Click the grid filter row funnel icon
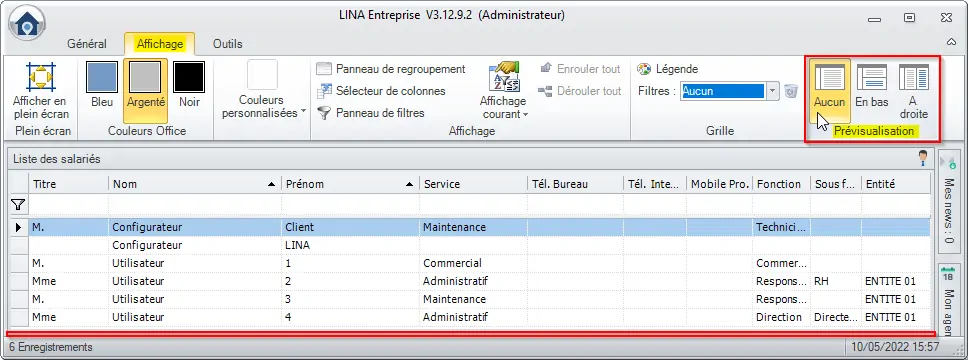The height and width of the screenshot is (360, 968). tap(19, 204)
